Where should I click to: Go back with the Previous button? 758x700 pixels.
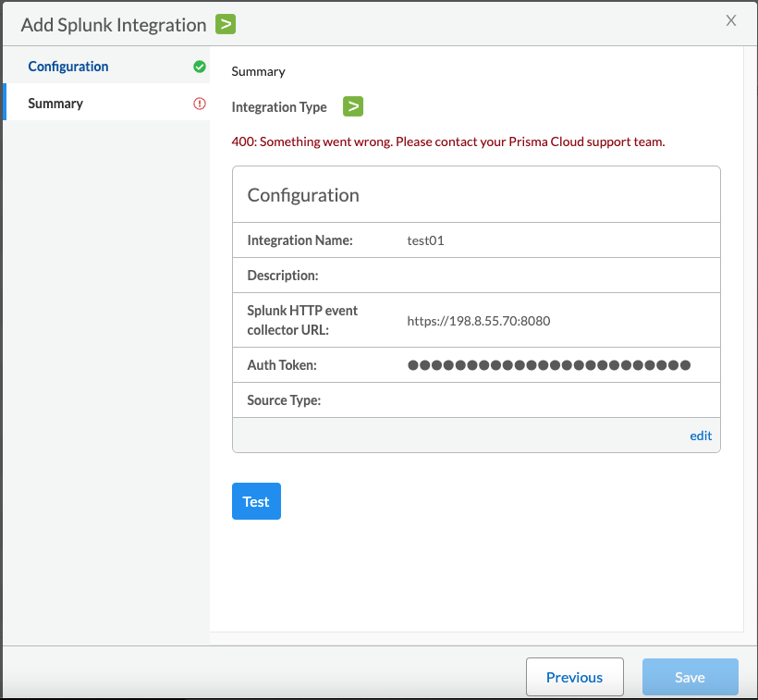(574, 677)
